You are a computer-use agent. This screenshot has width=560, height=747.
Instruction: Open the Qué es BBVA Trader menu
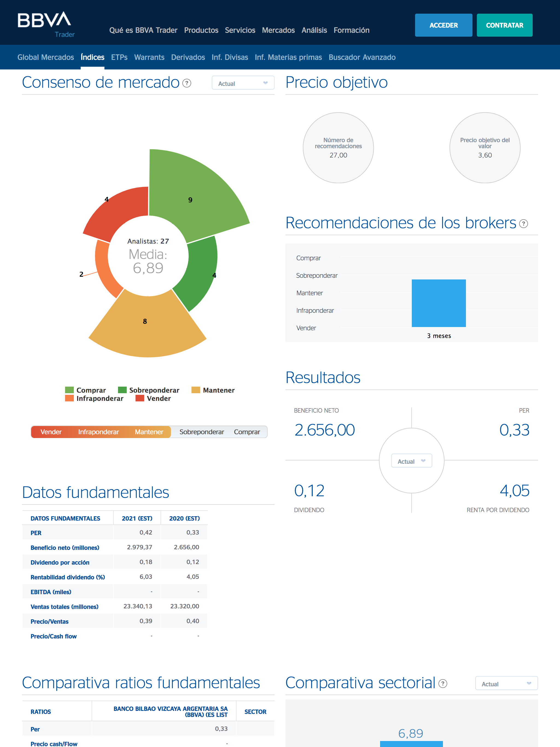click(x=143, y=30)
